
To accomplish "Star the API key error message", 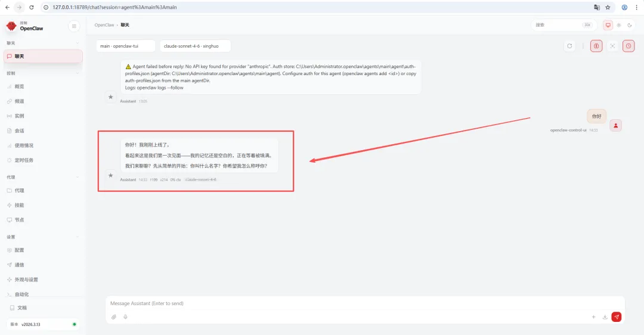I will 110,97.
